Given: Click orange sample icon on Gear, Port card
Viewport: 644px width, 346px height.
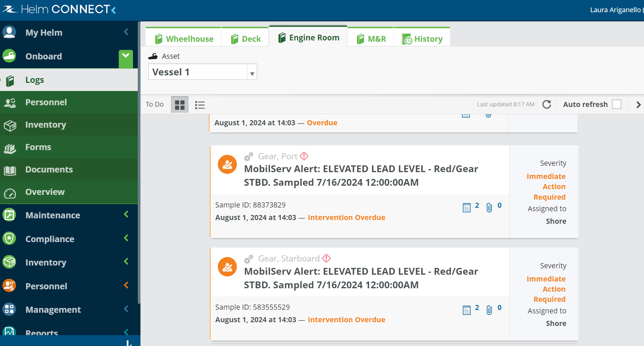Looking at the screenshot, I should click(227, 164).
